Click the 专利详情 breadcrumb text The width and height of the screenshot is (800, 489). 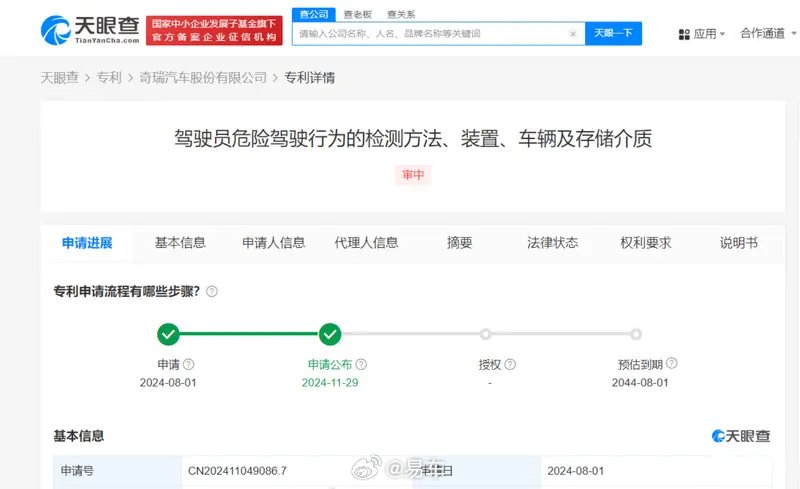(x=310, y=78)
